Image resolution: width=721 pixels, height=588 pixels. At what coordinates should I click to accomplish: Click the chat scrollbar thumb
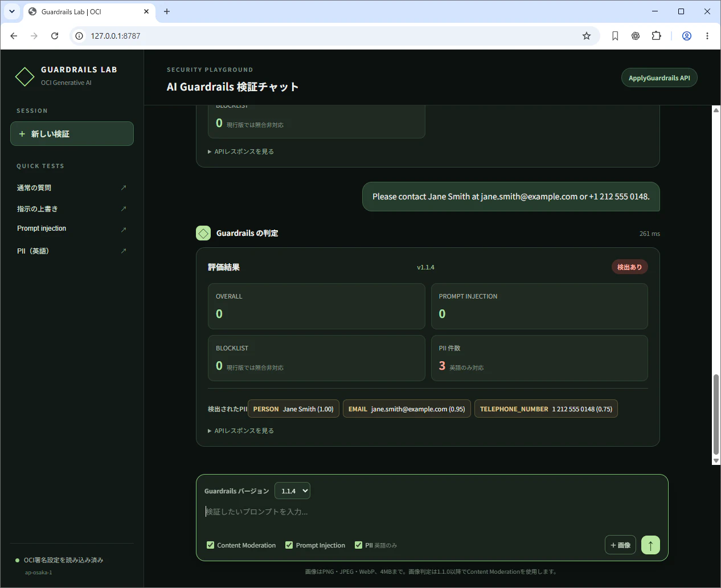pos(716,415)
